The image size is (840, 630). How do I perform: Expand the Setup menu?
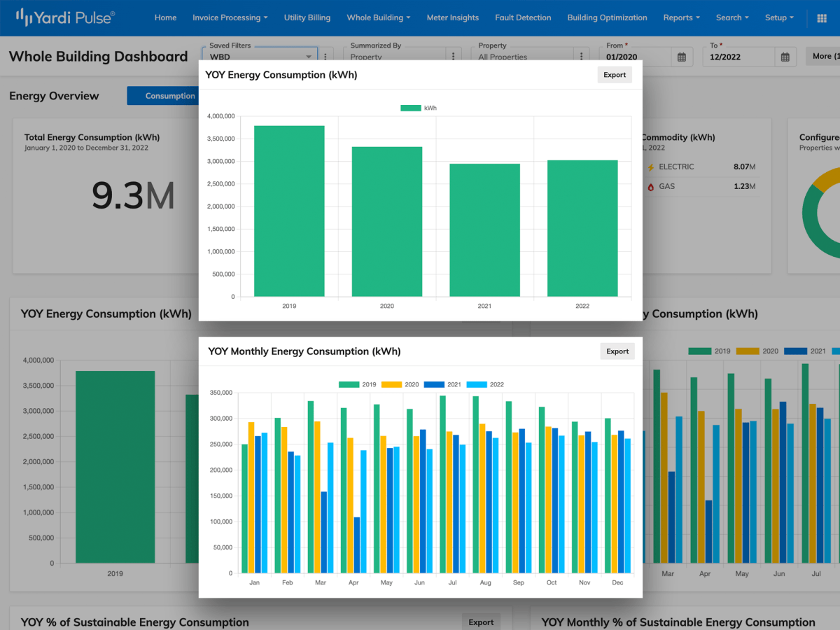[779, 17]
